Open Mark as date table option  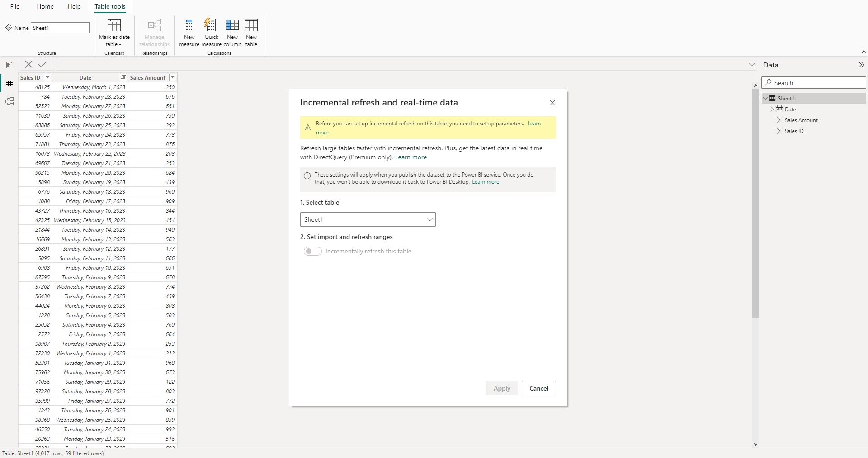(x=114, y=33)
